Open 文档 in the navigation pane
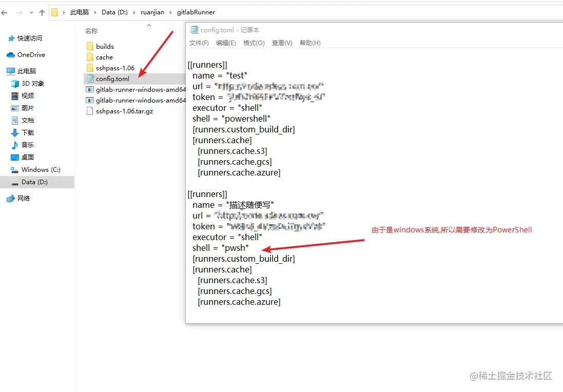The height and width of the screenshot is (392, 563). [x=28, y=120]
